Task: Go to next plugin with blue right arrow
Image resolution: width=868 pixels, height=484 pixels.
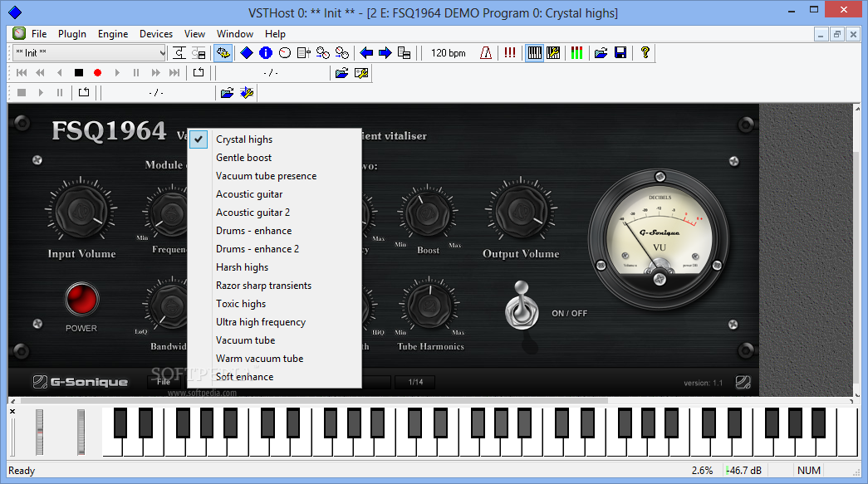Action: [x=385, y=53]
